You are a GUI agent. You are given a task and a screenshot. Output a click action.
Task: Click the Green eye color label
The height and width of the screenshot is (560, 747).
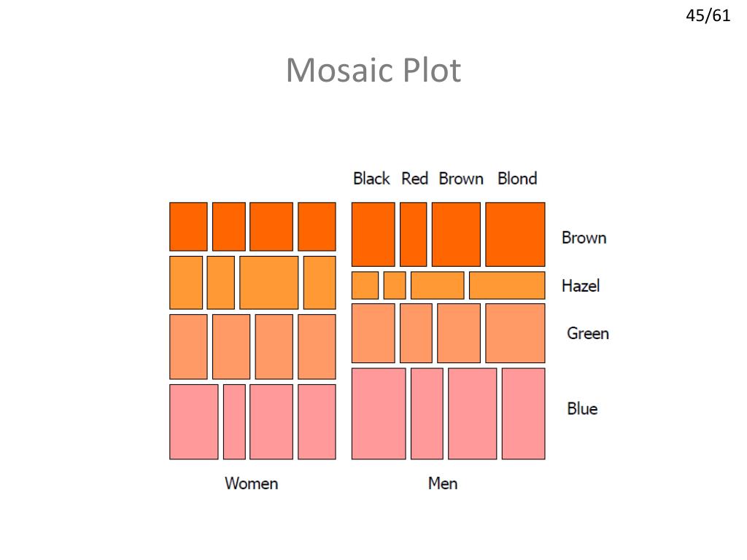click(x=588, y=332)
